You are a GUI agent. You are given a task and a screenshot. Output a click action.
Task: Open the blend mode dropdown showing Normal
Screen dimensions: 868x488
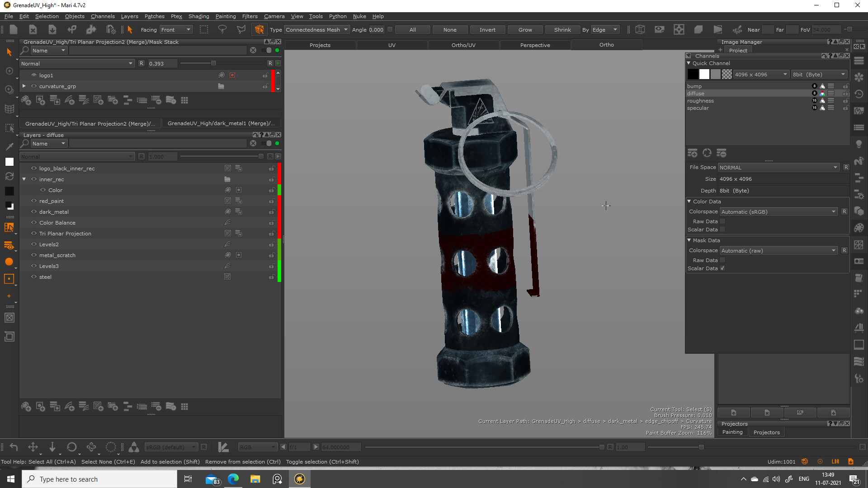click(x=77, y=156)
